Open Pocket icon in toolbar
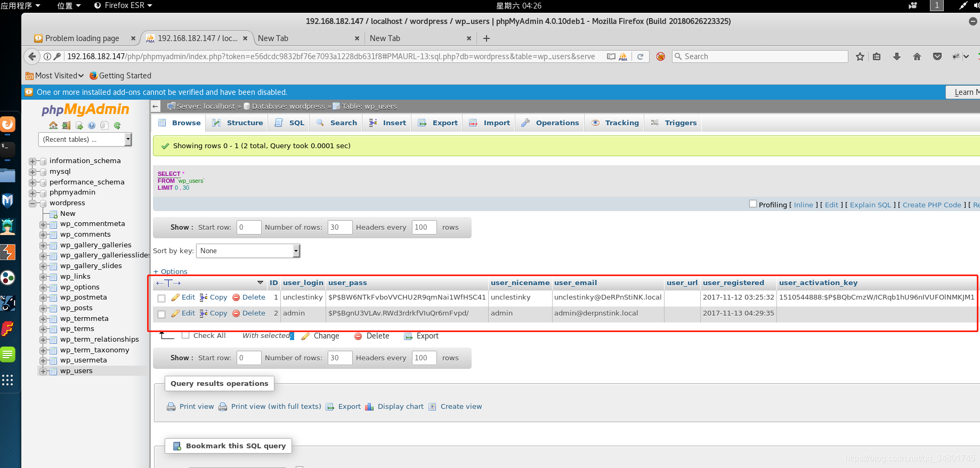The width and height of the screenshot is (980, 468). pos(937,57)
